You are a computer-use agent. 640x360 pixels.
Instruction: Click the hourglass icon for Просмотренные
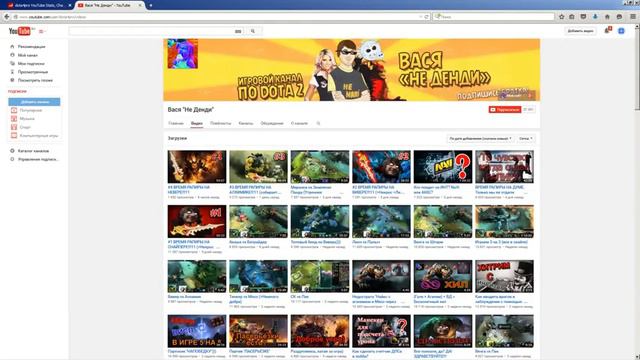12,72
